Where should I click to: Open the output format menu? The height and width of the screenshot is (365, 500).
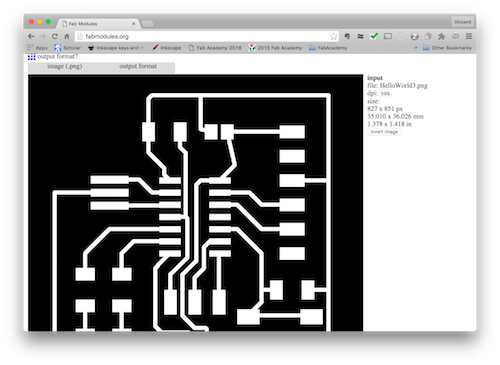click(138, 66)
